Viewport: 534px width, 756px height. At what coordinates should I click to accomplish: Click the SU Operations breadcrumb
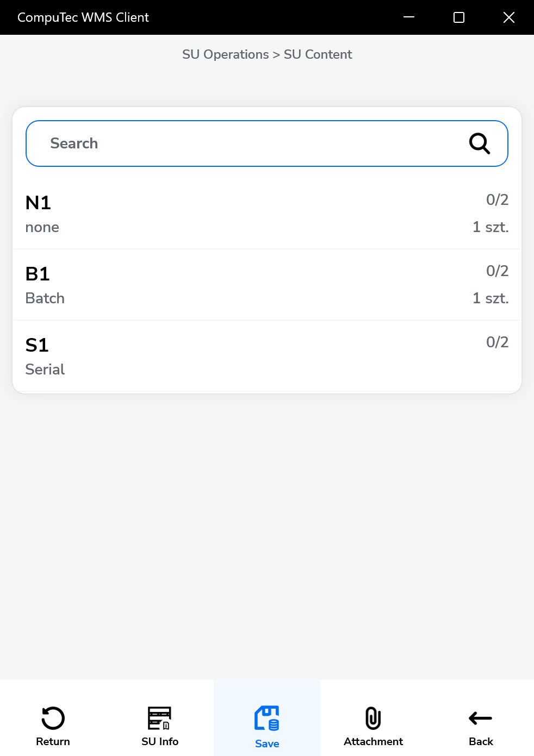(x=225, y=54)
